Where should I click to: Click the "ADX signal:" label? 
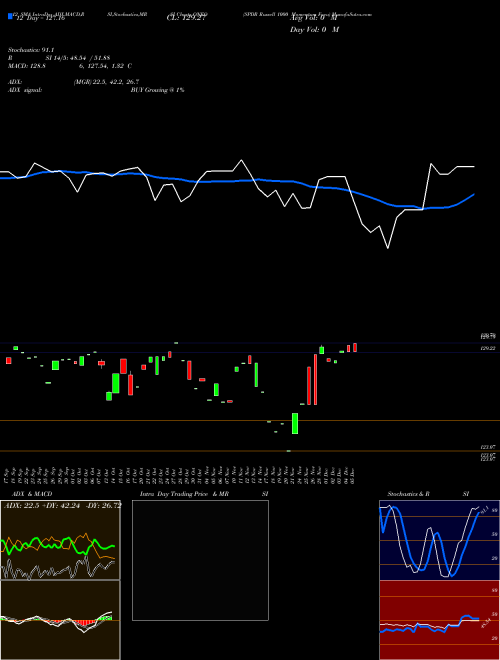(x=25, y=90)
